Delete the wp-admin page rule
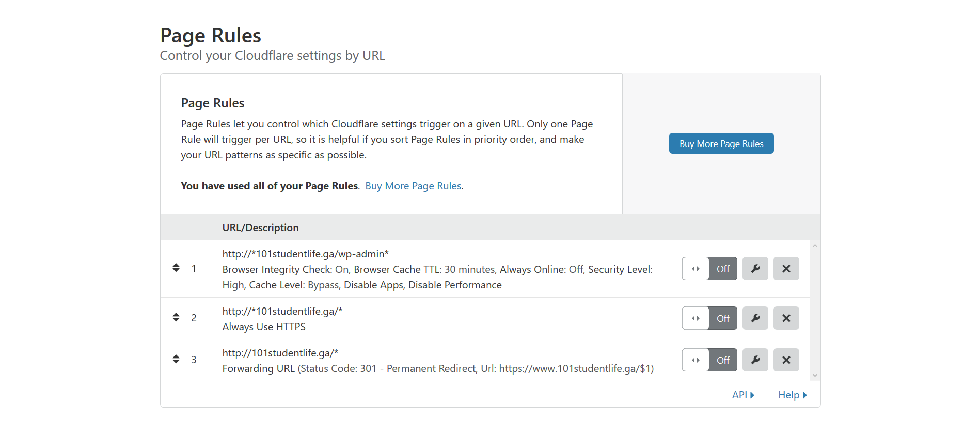The width and height of the screenshot is (980, 438). (786, 269)
